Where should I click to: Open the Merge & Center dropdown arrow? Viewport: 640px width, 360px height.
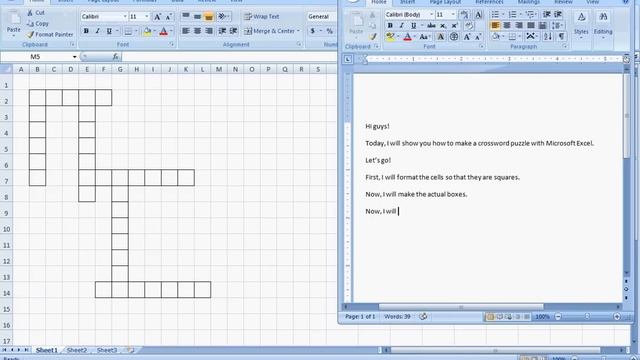click(x=298, y=31)
